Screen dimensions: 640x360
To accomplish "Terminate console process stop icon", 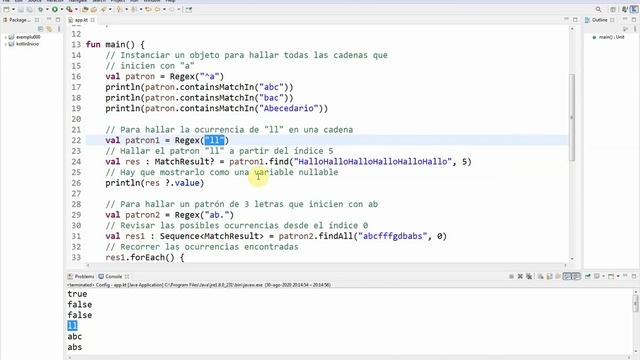I will (x=511, y=276).
